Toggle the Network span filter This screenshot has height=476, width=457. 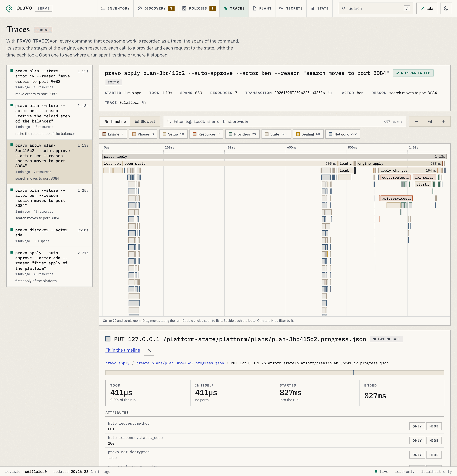343,134
